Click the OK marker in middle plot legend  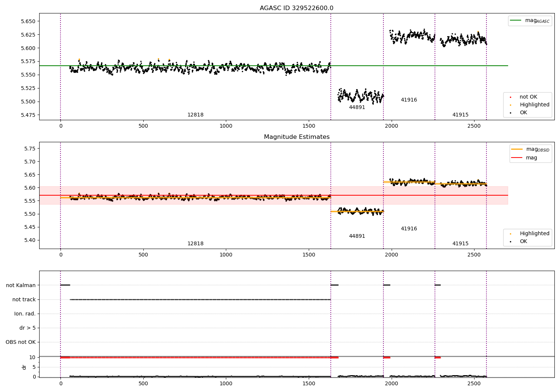tap(510, 242)
